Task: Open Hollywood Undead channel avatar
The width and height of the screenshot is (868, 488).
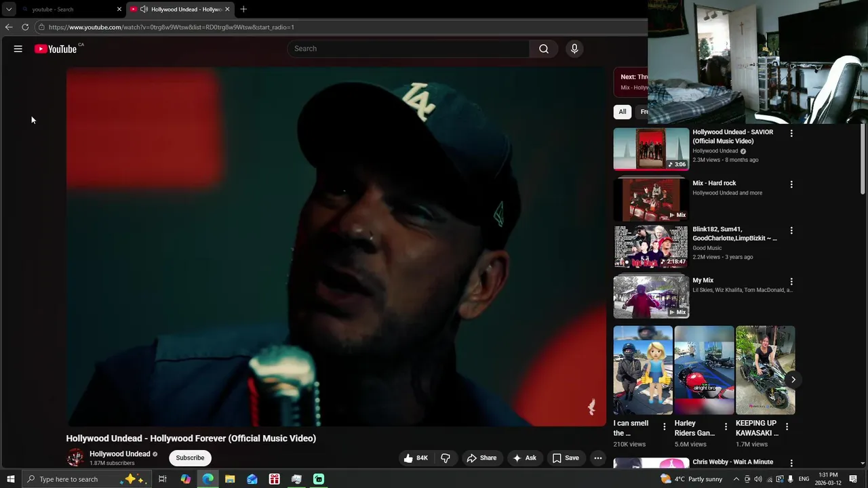Action: coord(75,458)
